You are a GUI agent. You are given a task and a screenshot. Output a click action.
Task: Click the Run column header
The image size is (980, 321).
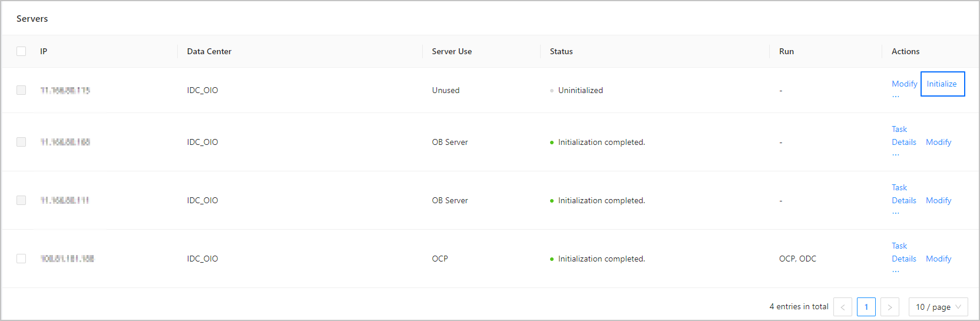786,51
